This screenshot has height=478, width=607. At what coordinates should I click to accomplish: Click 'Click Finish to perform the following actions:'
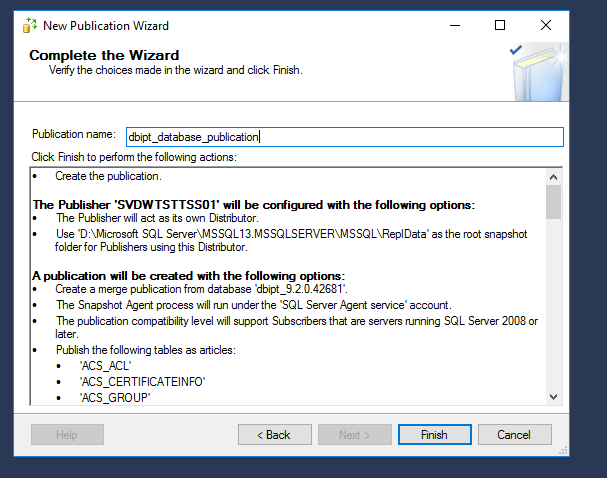(x=134, y=157)
